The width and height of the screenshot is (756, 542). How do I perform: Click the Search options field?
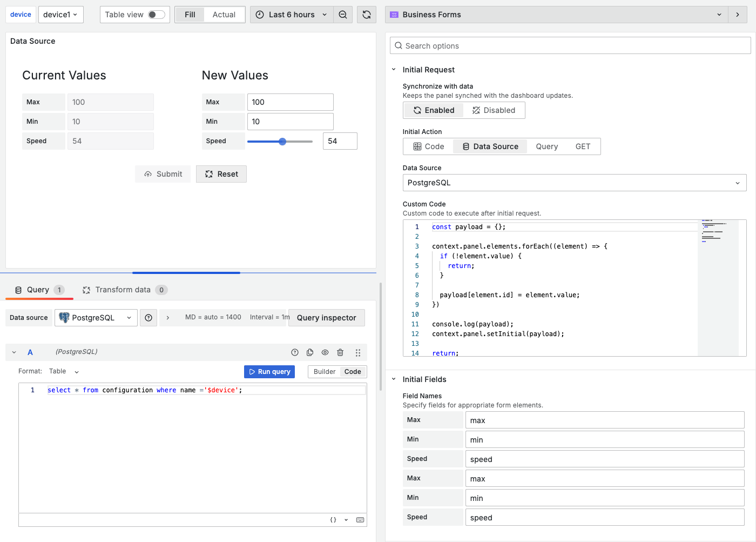570,45
